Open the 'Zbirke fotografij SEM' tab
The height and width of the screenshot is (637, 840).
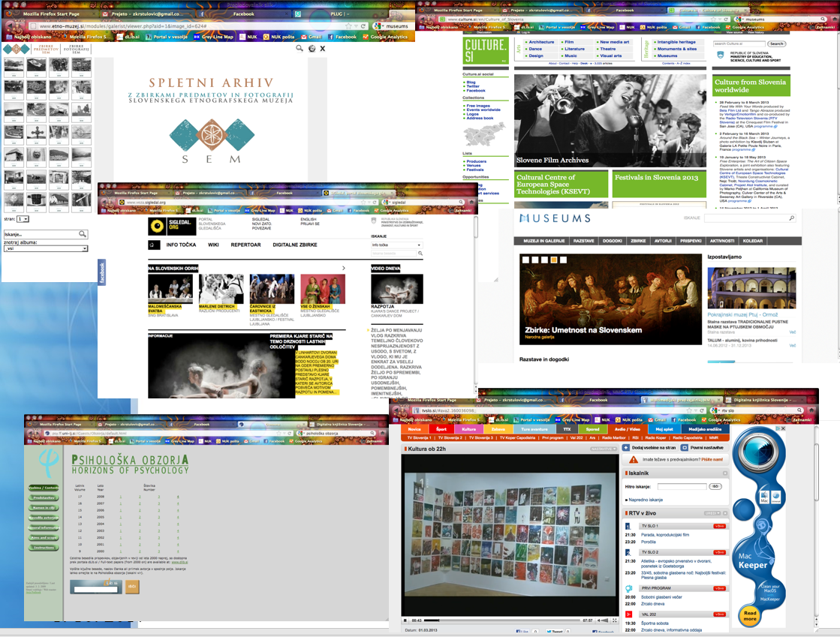tap(76, 50)
